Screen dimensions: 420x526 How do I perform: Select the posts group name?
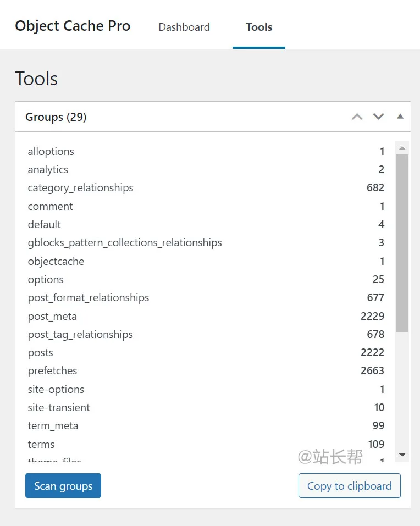(40, 352)
